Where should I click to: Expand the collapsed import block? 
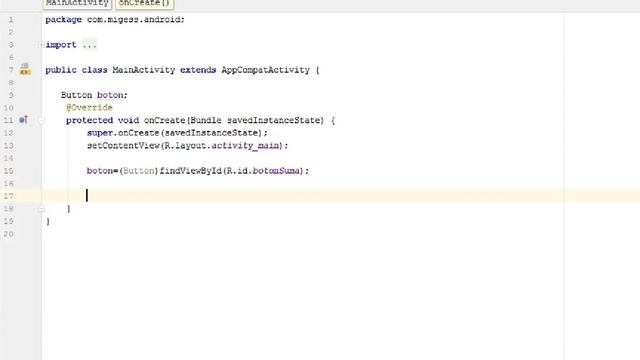point(41,45)
